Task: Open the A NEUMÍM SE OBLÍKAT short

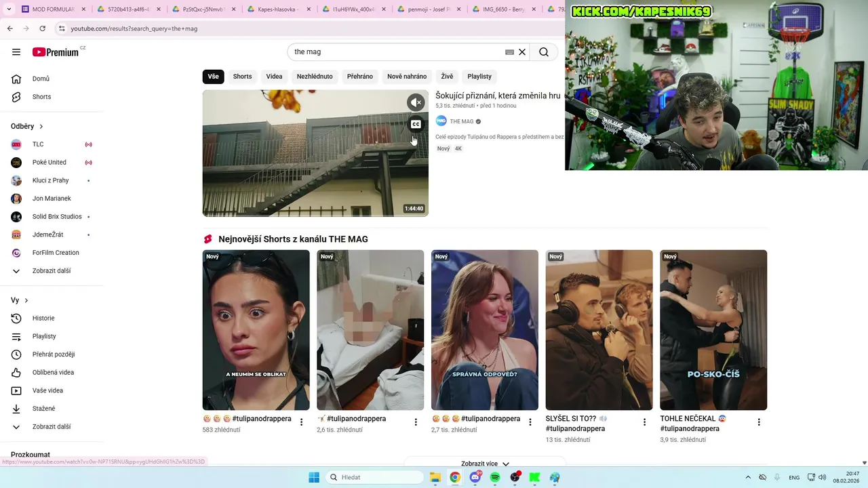Action: click(256, 330)
